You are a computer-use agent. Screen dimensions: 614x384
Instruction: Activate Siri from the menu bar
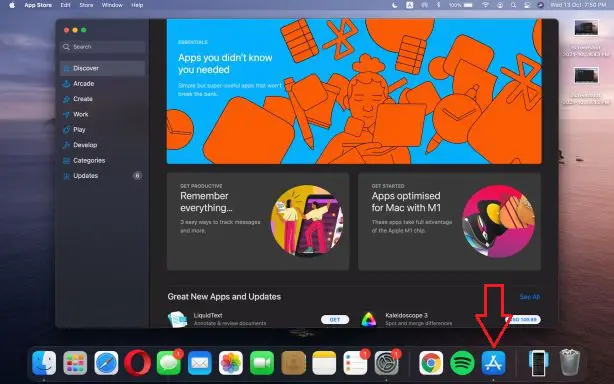(x=540, y=5)
